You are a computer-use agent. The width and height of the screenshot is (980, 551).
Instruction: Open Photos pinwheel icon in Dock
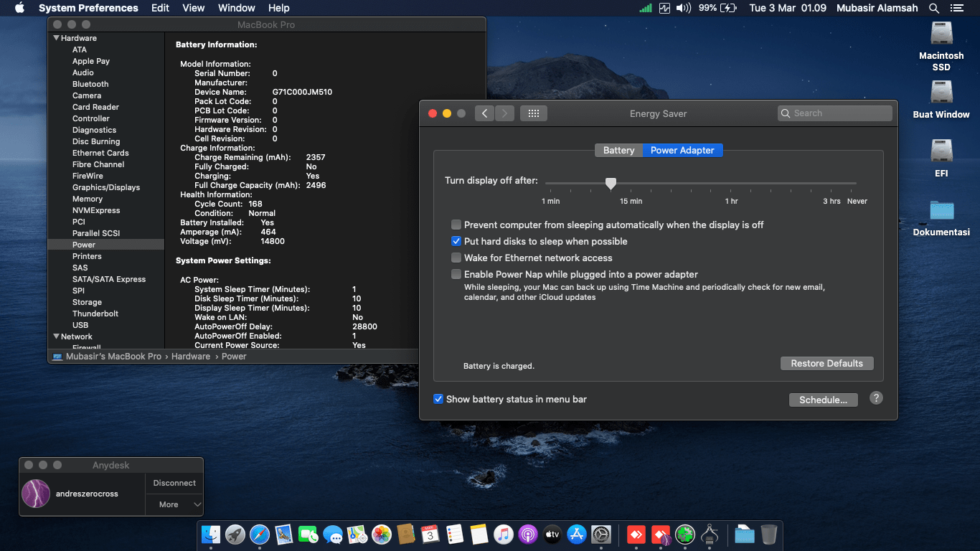click(x=382, y=534)
